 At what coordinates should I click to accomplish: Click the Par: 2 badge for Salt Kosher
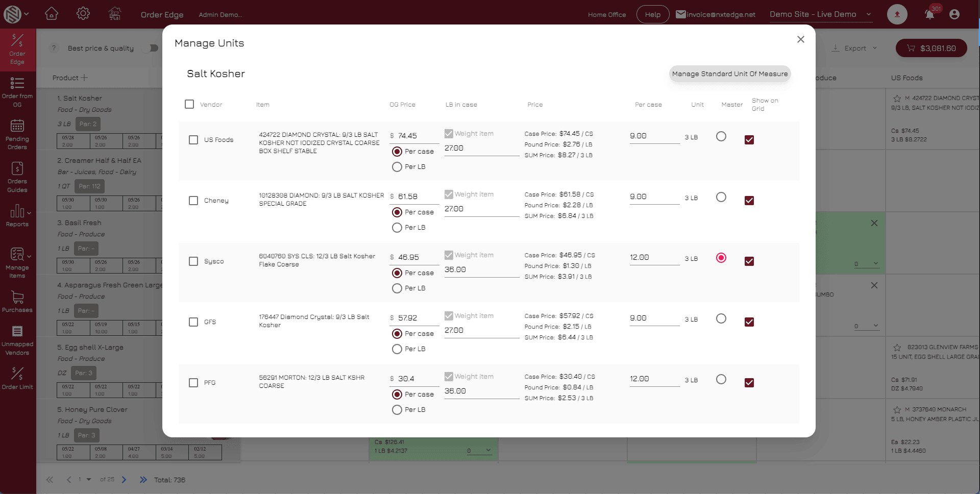coord(88,124)
